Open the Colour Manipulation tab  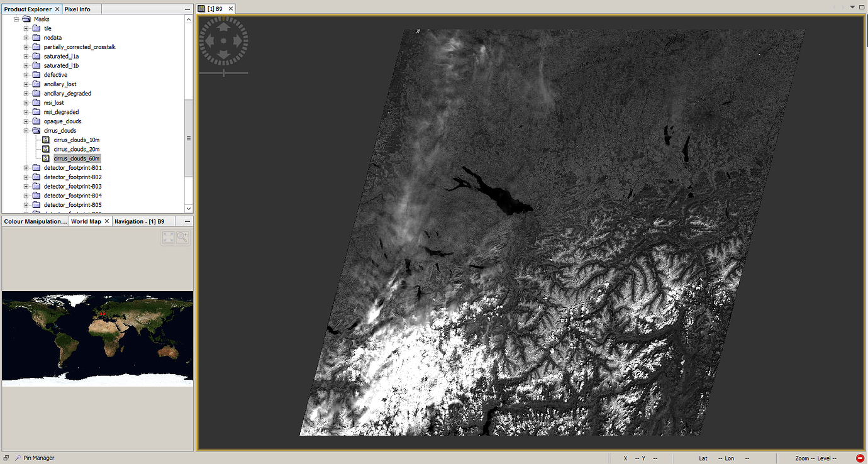[35, 221]
